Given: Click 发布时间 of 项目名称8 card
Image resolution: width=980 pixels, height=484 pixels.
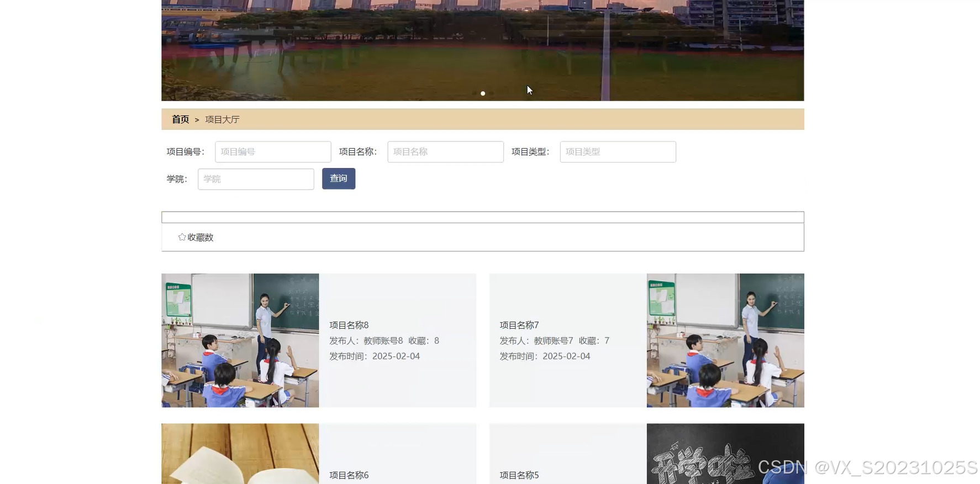Looking at the screenshot, I should pos(375,356).
